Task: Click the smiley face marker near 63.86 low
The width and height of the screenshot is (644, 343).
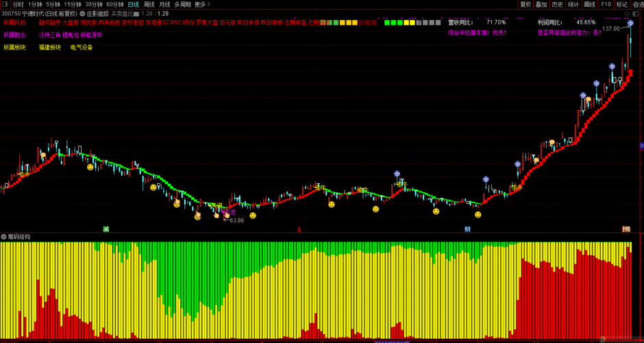Action: point(253,215)
